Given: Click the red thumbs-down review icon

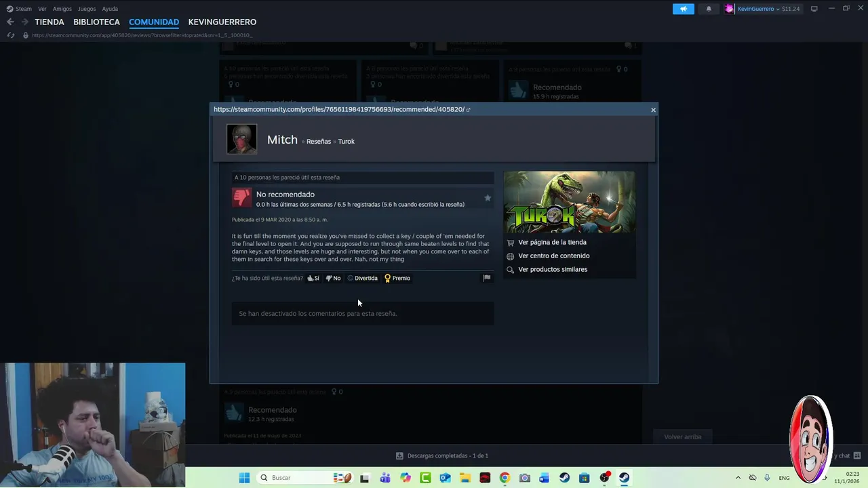Looking at the screenshot, I should coord(241,197).
